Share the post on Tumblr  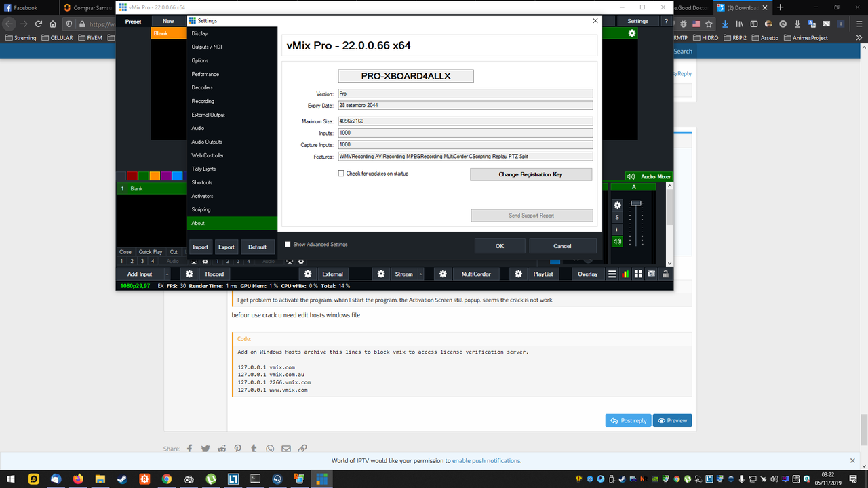coord(254,449)
